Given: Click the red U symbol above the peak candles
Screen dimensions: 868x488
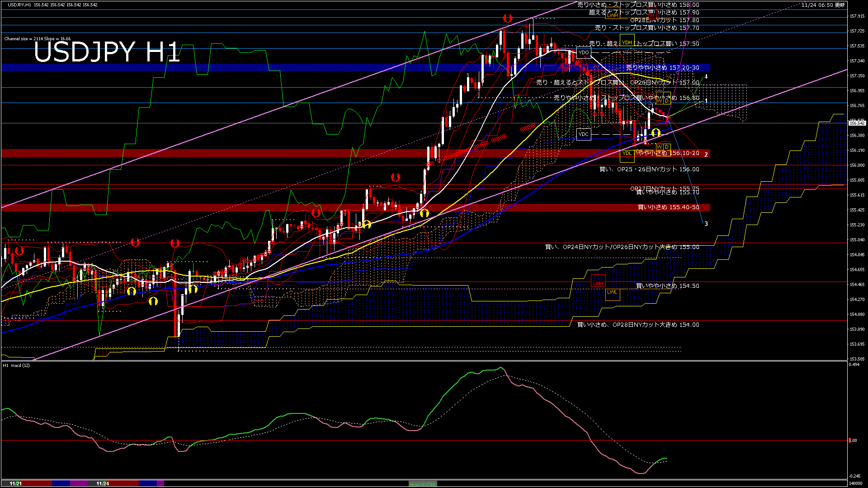Looking at the screenshot, I should [x=508, y=18].
